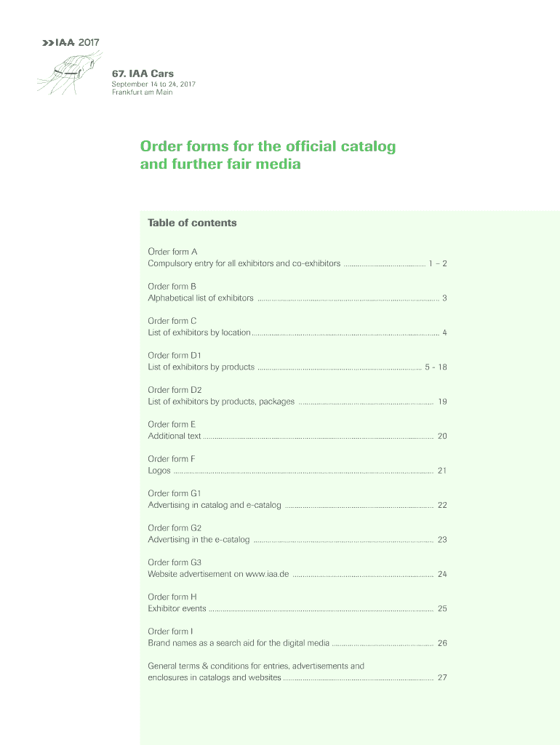Click the 67. IAA Cars heading
The image size is (560, 745).
coord(143,73)
